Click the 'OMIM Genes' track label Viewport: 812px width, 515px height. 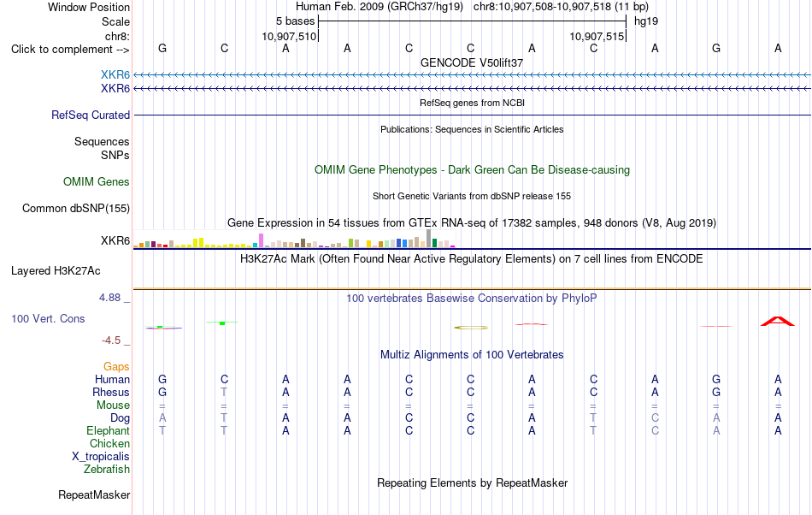point(97,182)
